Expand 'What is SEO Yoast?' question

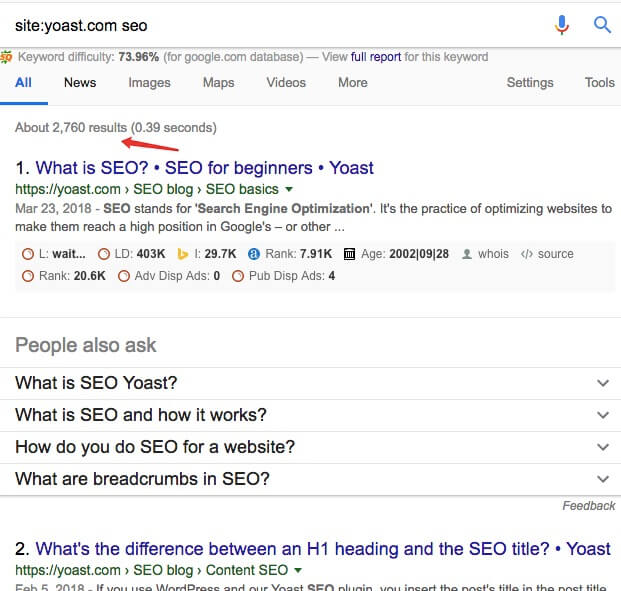(x=310, y=383)
